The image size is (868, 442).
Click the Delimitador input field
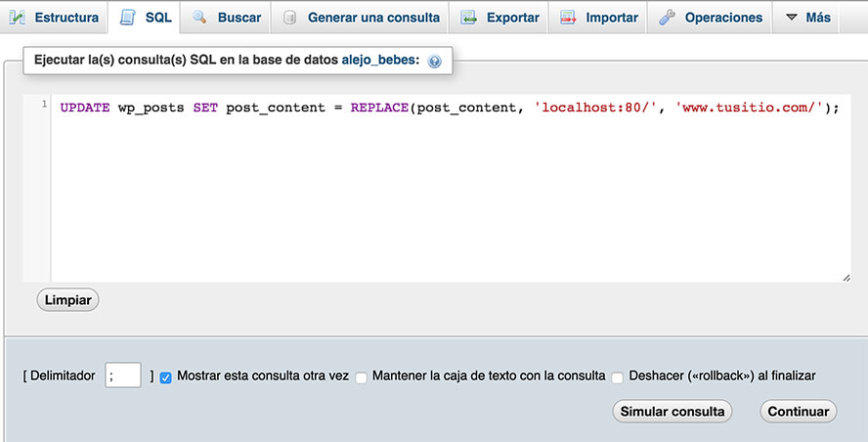click(x=123, y=376)
